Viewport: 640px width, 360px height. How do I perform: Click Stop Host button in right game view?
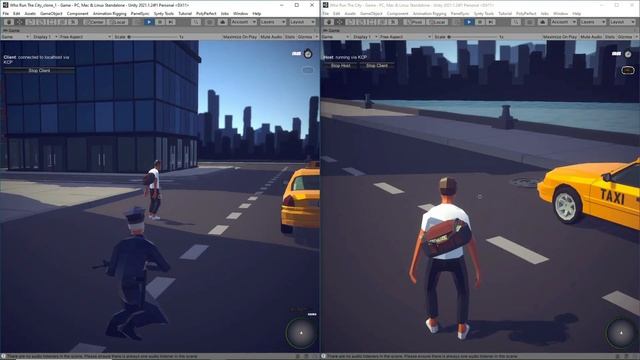click(x=341, y=66)
